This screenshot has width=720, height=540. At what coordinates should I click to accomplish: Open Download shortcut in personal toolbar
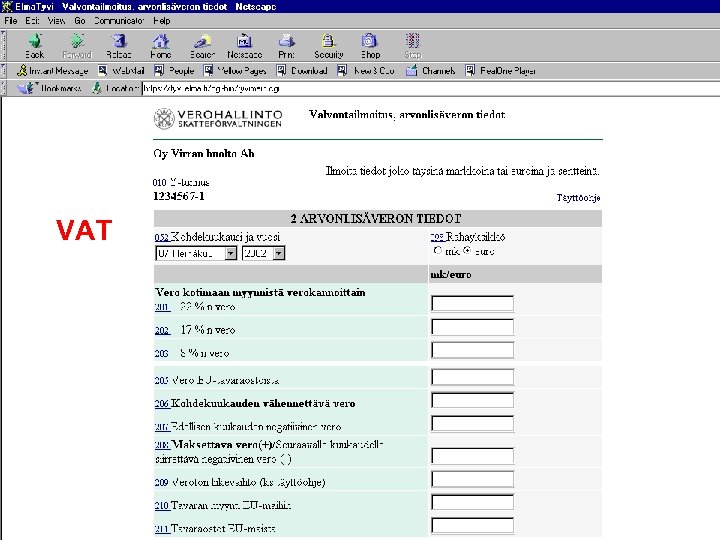[x=302, y=71]
